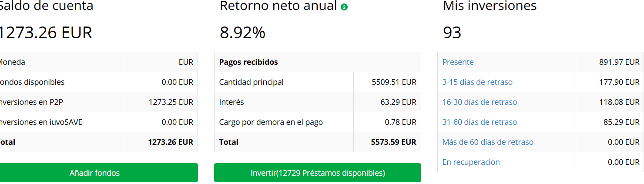Click the 8.92% annual return value
The image size is (644, 184).
point(242,33)
